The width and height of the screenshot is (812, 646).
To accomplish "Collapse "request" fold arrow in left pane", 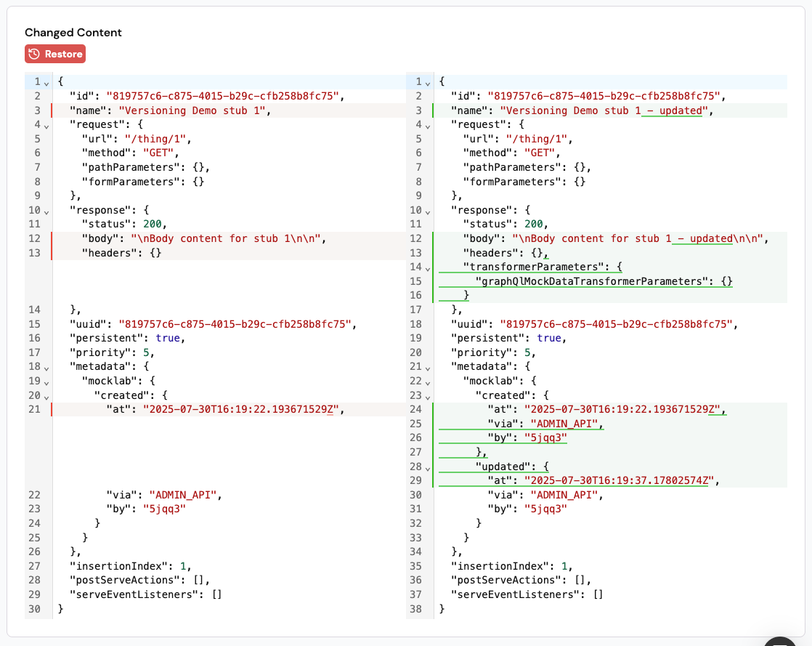I will 46,126.
